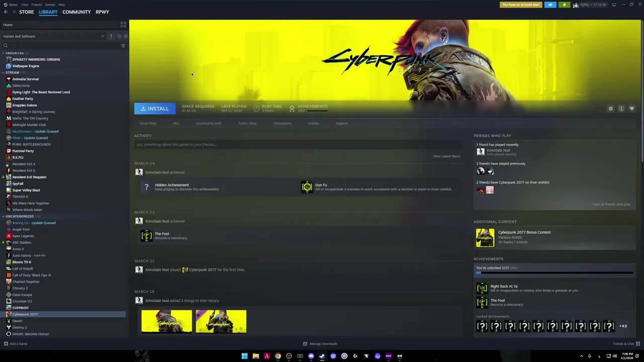644x362 pixels.
Task: Open game settings gear icon
Action: 611,109
